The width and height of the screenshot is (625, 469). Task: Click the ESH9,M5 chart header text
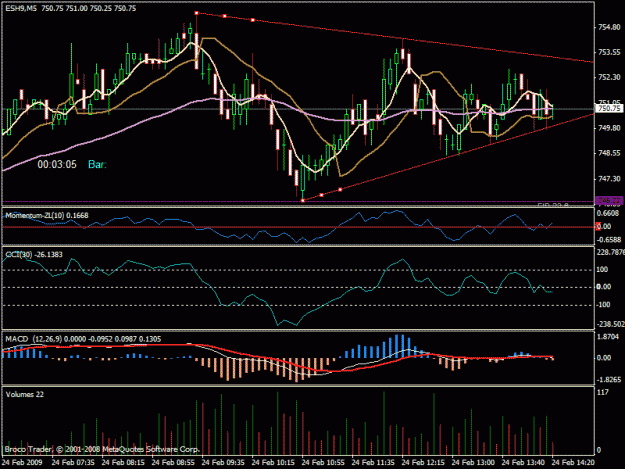pos(71,8)
